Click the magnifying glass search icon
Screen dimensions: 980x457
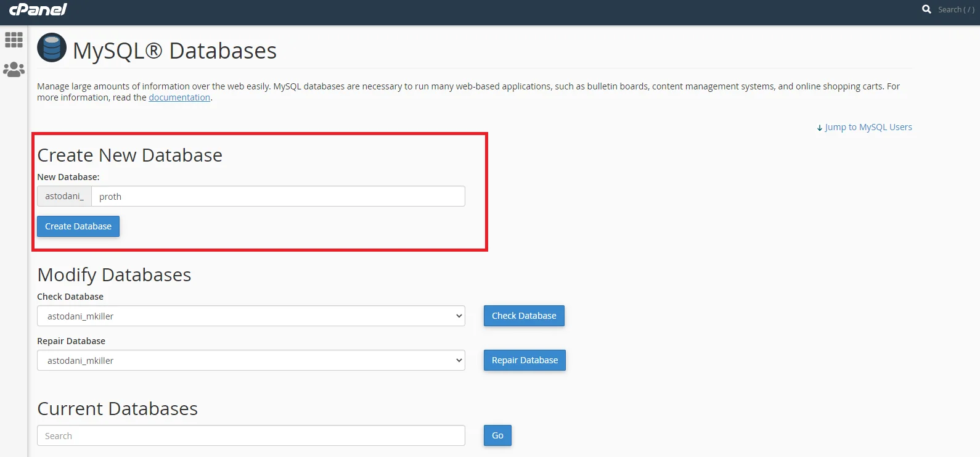click(926, 9)
